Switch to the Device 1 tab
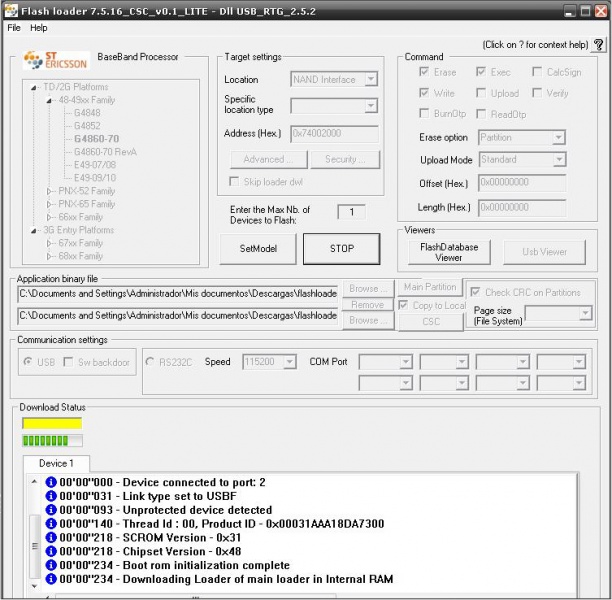 pyautogui.click(x=56, y=463)
